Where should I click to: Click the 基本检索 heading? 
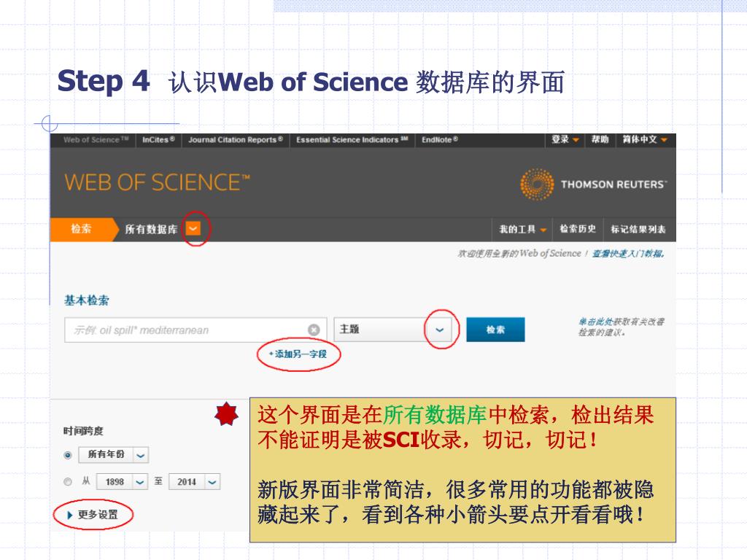point(87,300)
